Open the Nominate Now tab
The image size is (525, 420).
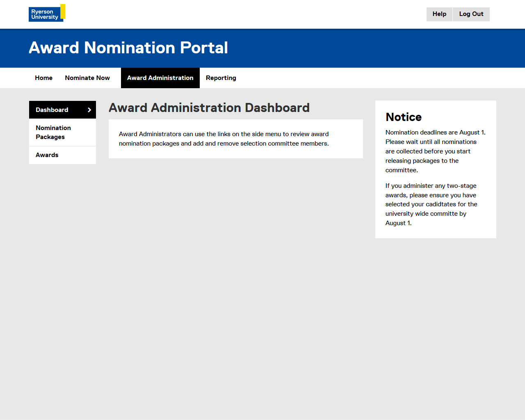(x=87, y=78)
